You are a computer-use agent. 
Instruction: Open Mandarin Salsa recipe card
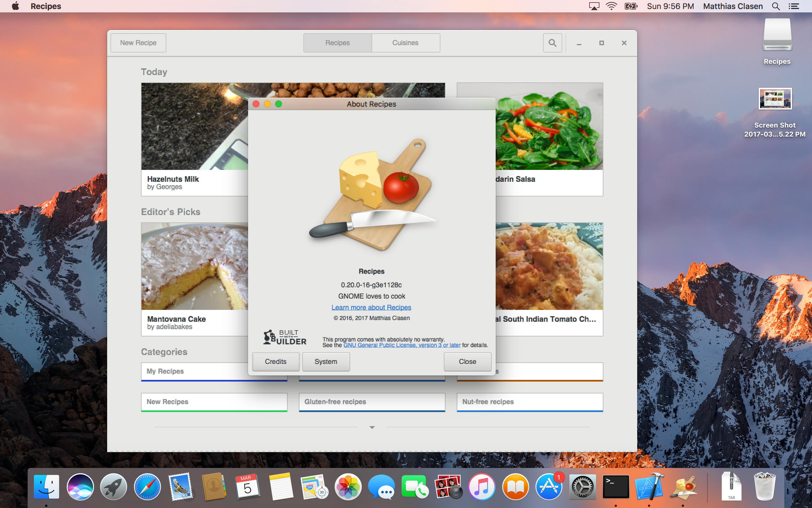click(549, 139)
